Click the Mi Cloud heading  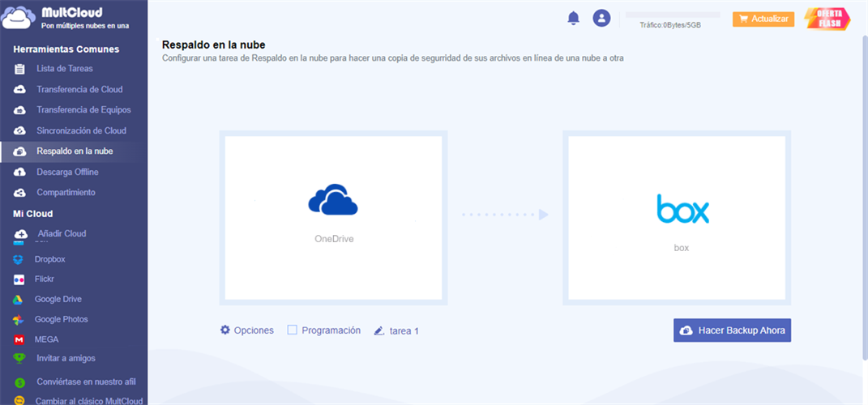click(x=32, y=214)
